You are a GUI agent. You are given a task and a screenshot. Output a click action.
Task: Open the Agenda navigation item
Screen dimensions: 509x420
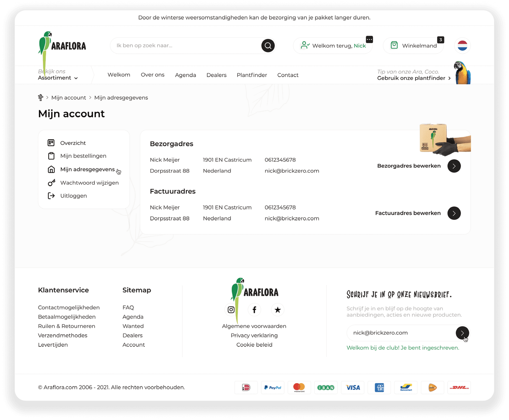pos(185,75)
